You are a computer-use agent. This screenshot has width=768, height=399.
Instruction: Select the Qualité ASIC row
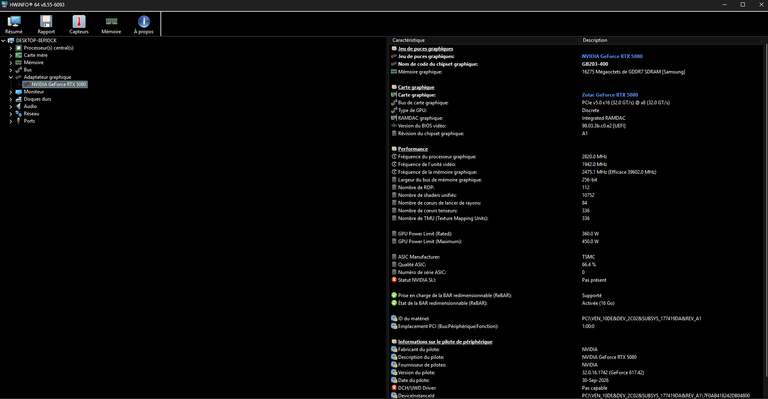tap(576, 264)
